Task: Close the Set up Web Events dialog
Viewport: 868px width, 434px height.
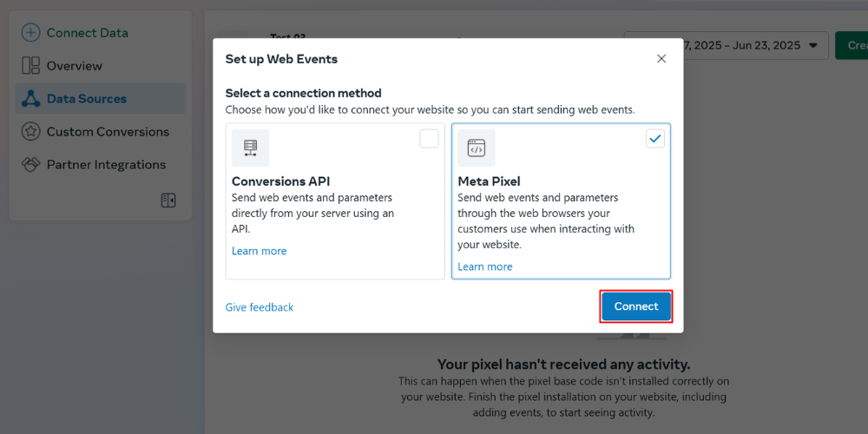Action: [661, 59]
